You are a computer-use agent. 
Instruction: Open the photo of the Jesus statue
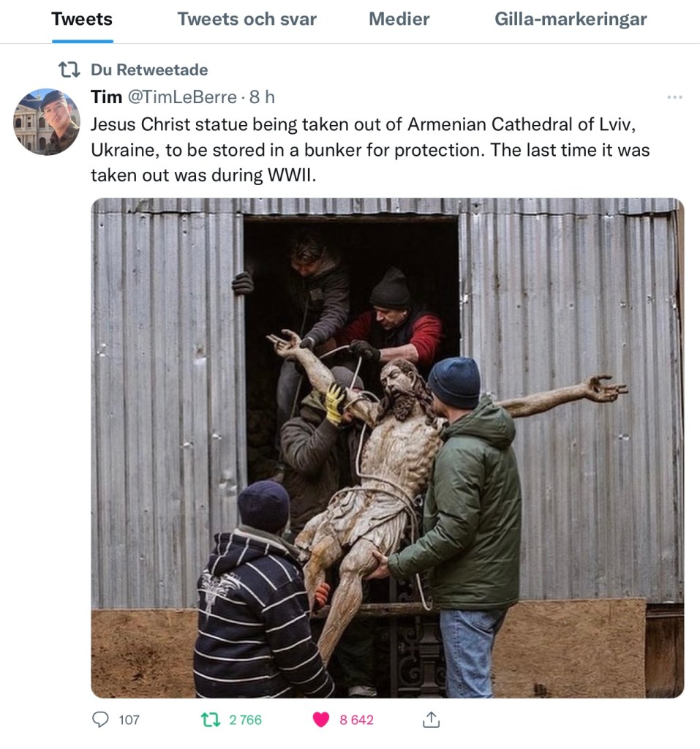coord(387,448)
